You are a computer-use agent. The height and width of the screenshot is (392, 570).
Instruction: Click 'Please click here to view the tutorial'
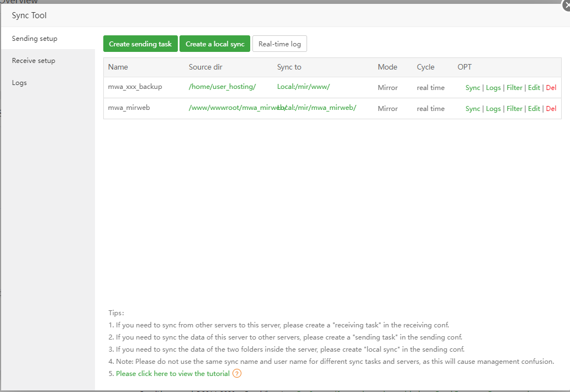click(173, 373)
